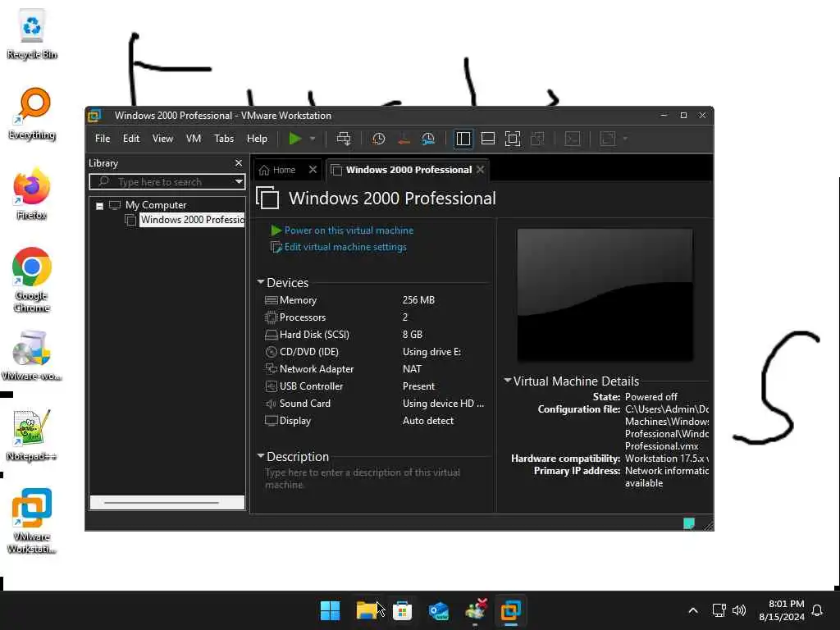Collapse the My Computer tree node
This screenshot has height=630, width=840.
coord(99,206)
